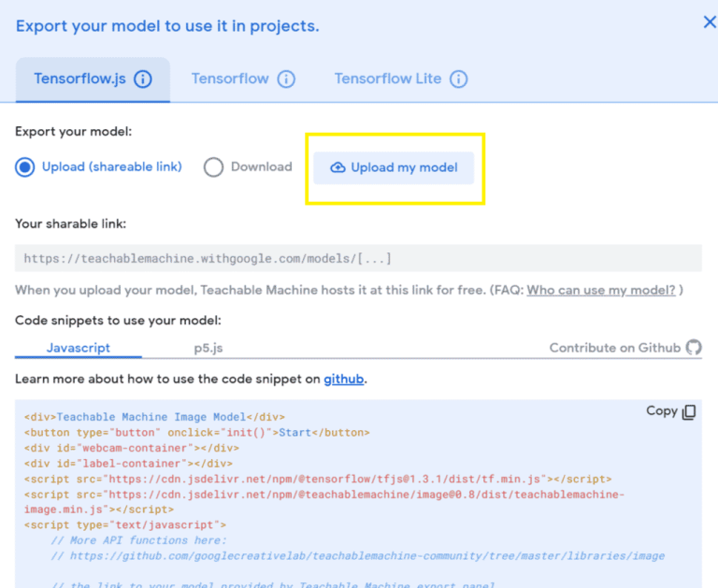Click the sharable link URL field
The height and width of the screenshot is (588, 718).
coord(358,258)
